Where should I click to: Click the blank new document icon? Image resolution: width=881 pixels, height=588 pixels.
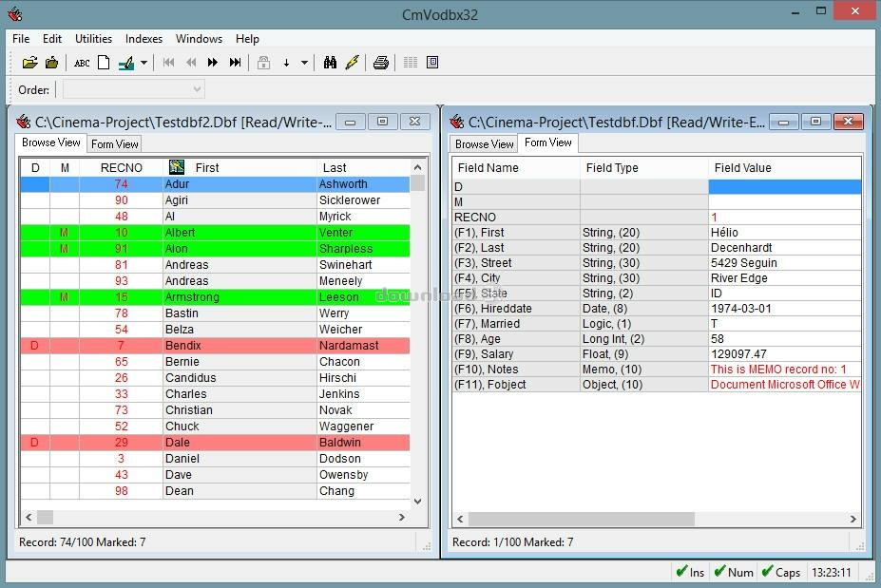(104, 63)
